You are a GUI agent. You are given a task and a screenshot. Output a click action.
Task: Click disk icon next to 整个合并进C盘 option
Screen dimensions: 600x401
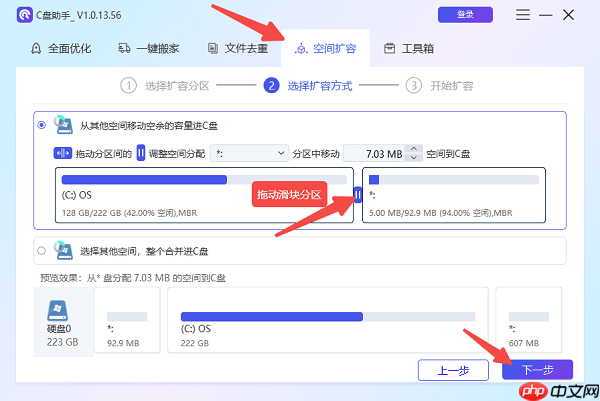(x=64, y=250)
